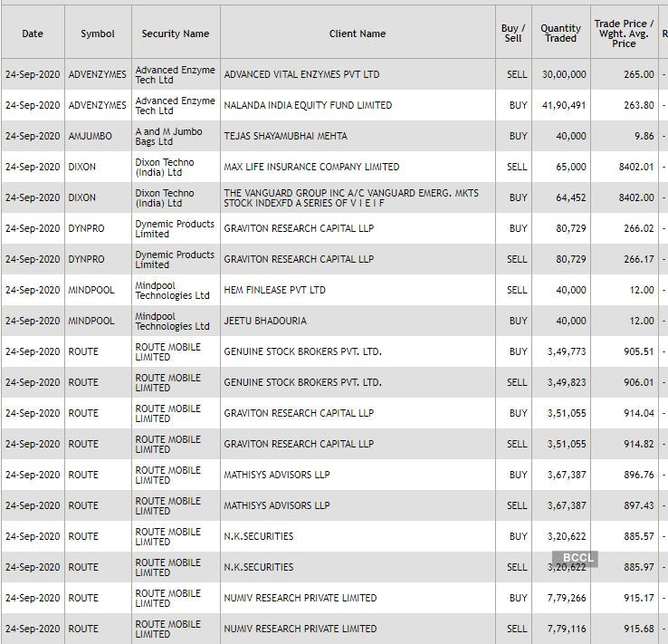668x644 pixels.
Task: Click the 885.97 trade price
Action: pyautogui.click(x=639, y=567)
